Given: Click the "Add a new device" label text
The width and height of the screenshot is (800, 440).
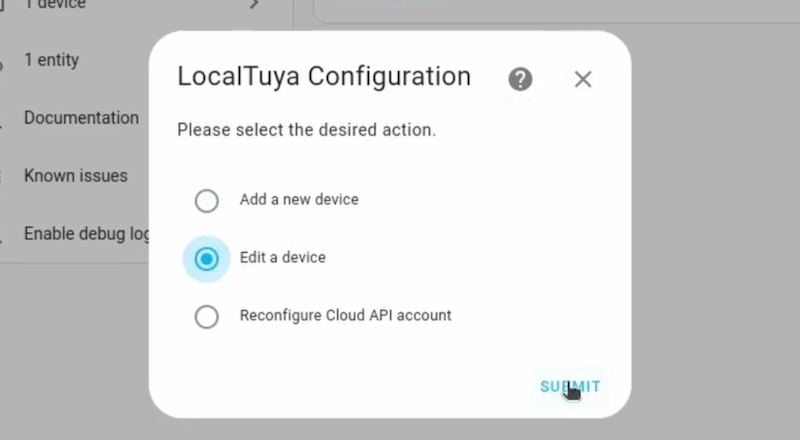Looking at the screenshot, I should click(x=299, y=199).
